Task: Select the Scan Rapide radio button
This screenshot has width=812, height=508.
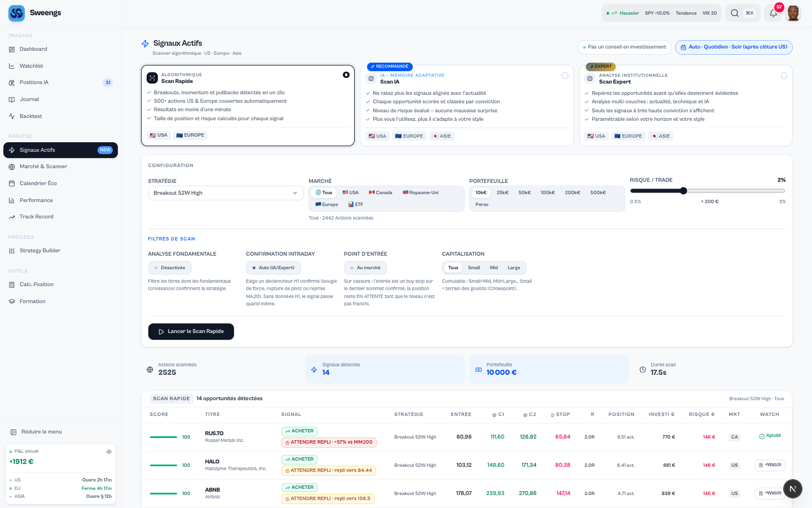Action: (346, 75)
